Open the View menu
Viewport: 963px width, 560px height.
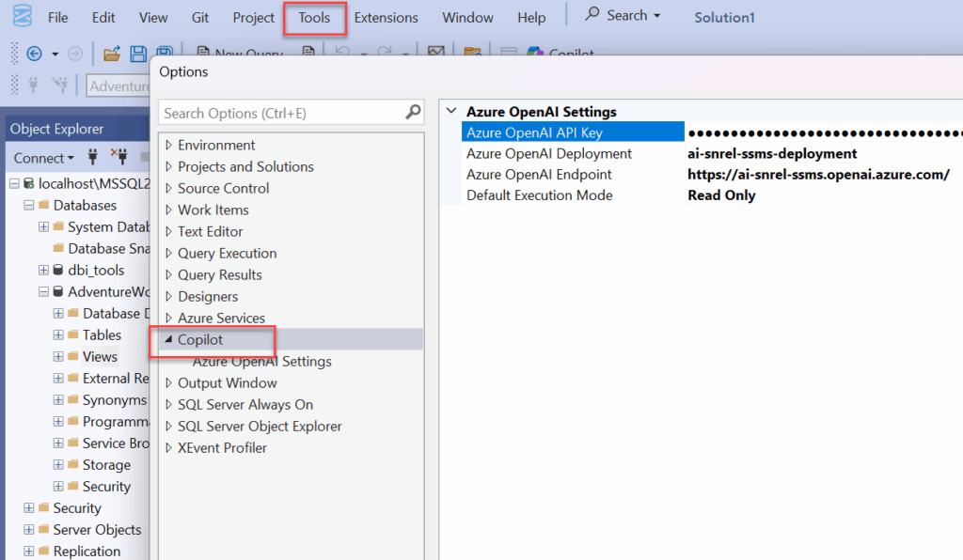point(153,17)
